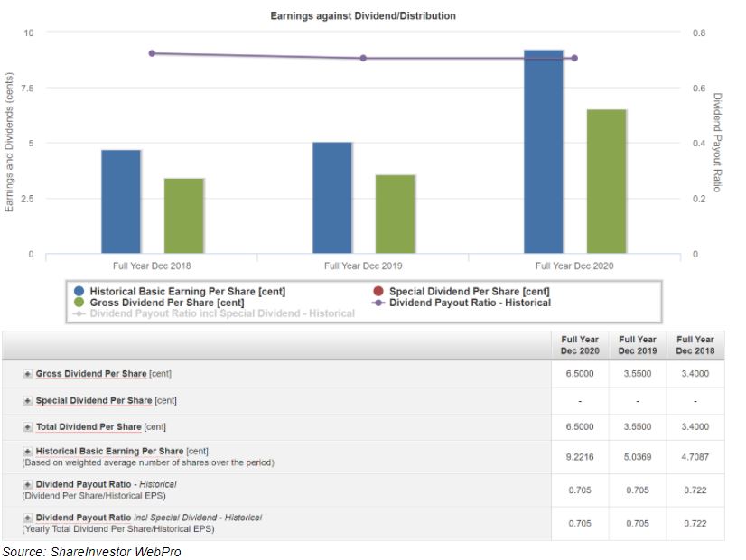Expand the Gross Dividend Per Share row
The height and width of the screenshot is (560, 746).
point(28,374)
